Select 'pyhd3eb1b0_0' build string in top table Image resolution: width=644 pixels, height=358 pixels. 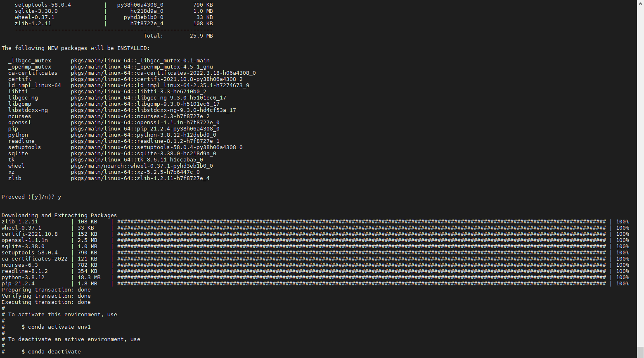[144, 17]
